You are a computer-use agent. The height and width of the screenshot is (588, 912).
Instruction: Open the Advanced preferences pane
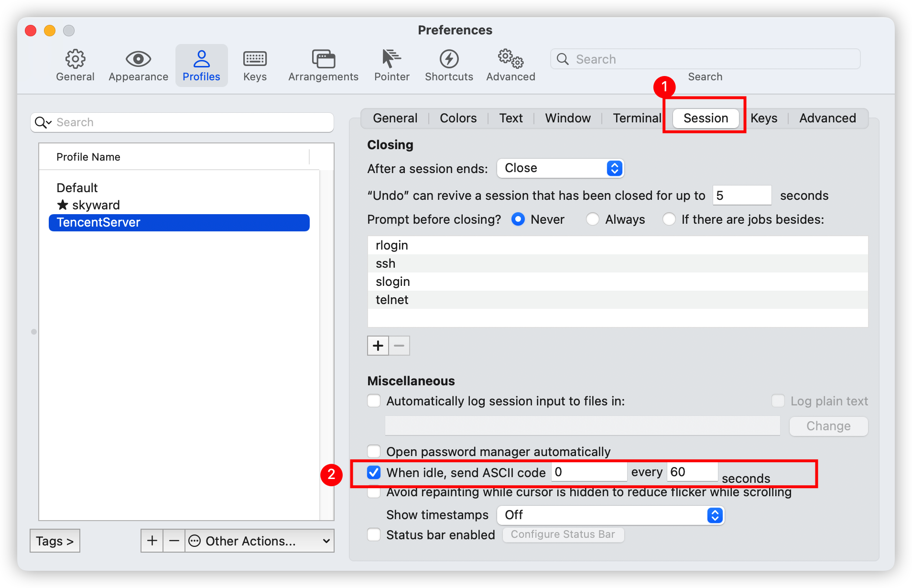(510, 65)
